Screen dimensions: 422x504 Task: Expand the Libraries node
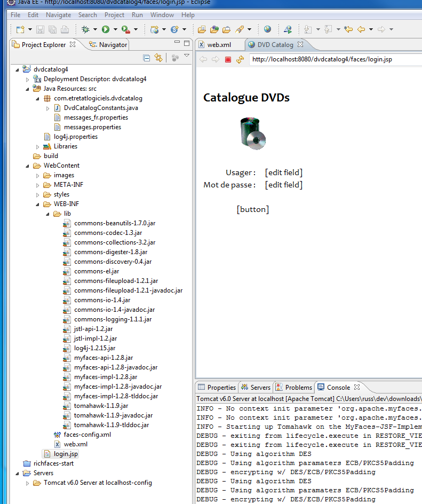click(37, 147)
